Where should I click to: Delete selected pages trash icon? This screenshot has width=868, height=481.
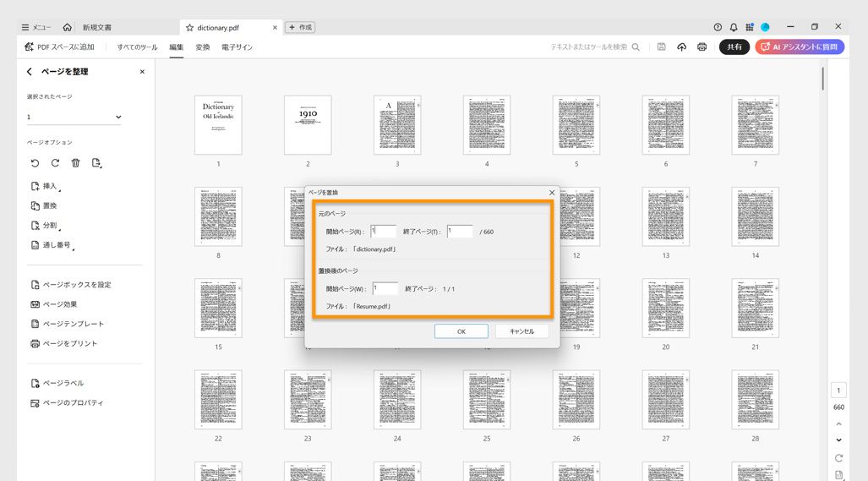(x=76, y=163)
